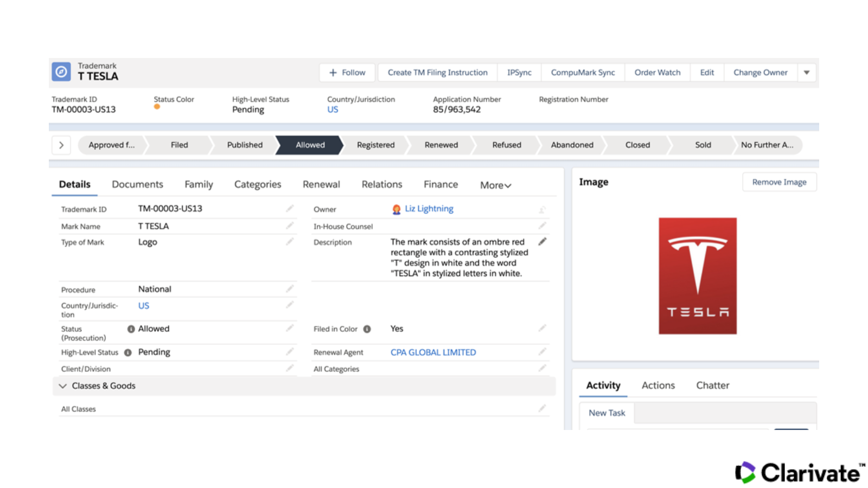Click All Classes edit pencil icon
Image resolution: width=868 pixels, height=488 pixels.
(x=542, y=408)
